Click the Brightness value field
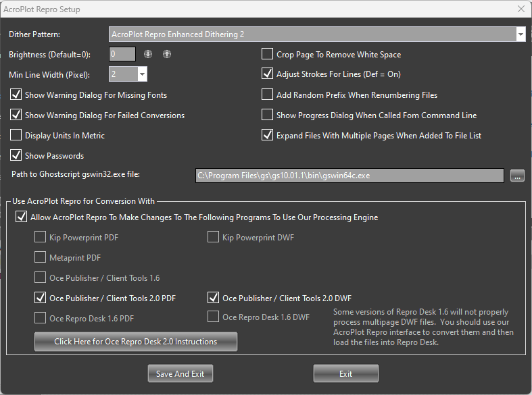The height and width of the screenshot is (395, 532). tap(122, 54)
